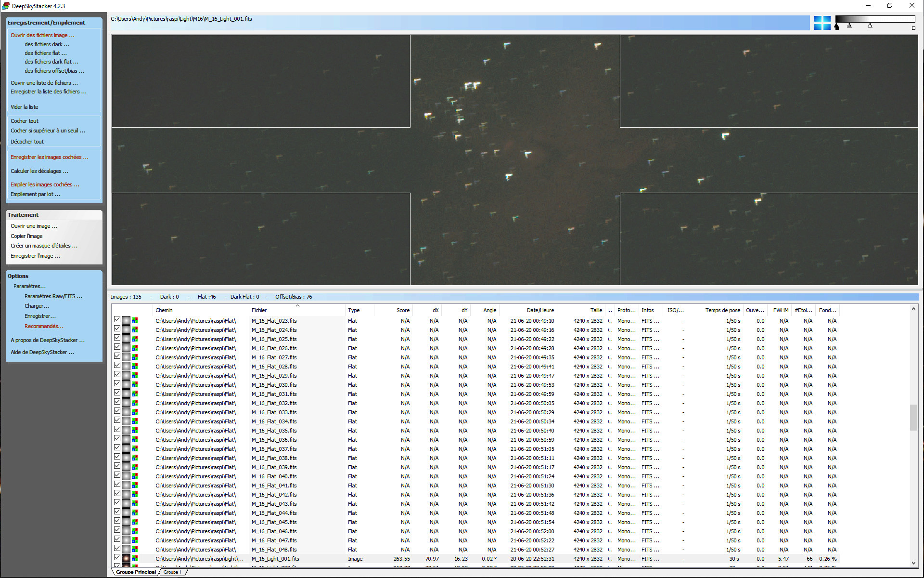Viewport: 924px width, 578px height.
Task: Select M_16_Flat_048.fits file name
Action: coord(274,550)
